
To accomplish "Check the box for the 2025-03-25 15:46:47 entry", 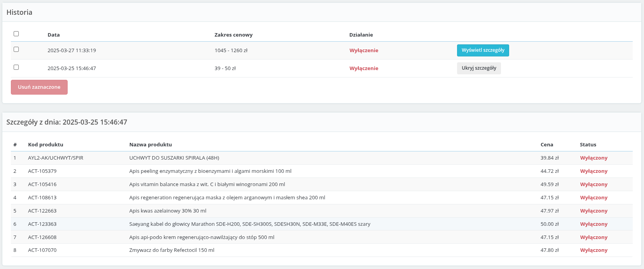I will coord(16,67).
